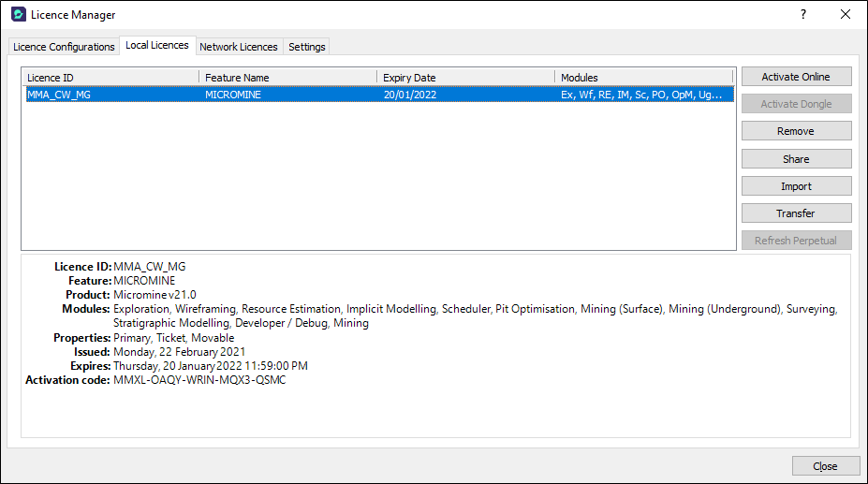
Task: Select the Local Licences tab
Action: click(157, 46)
